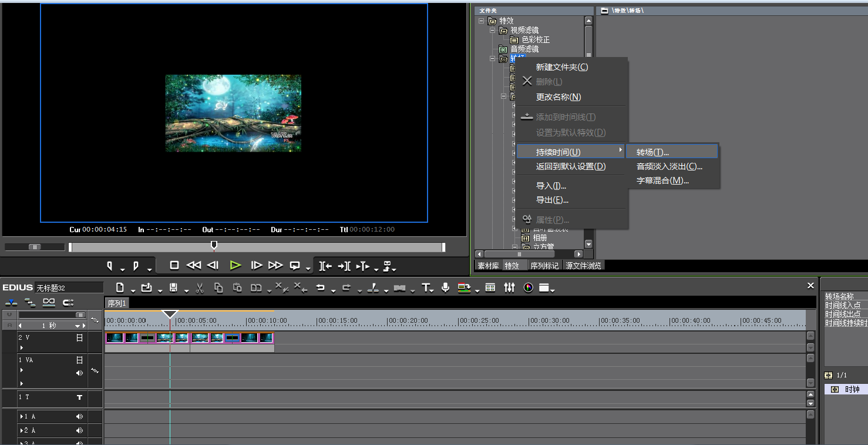Click the playhead on the preview scrub bar
This screenshot has width=868, height=445.
click(x=214, y=245)
